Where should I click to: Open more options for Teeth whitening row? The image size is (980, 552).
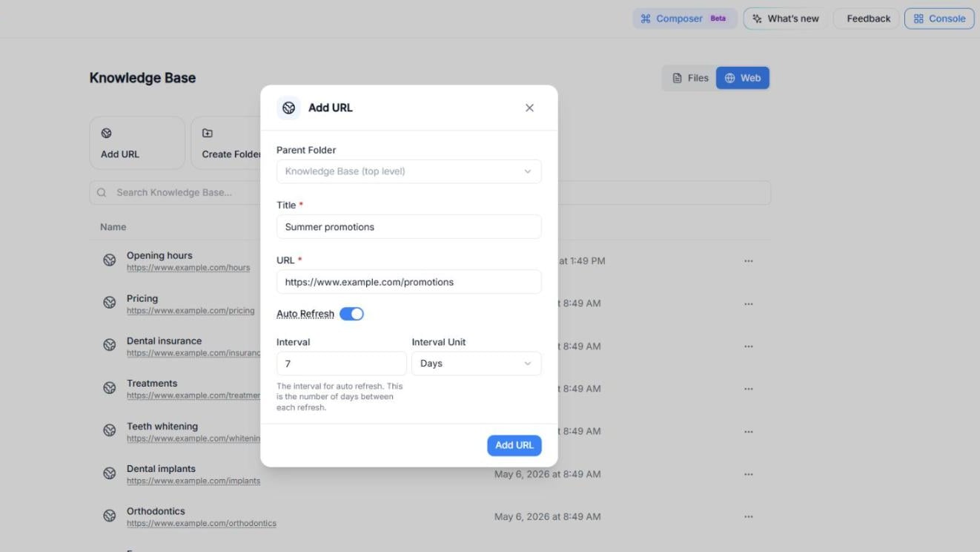coord(749,432)
